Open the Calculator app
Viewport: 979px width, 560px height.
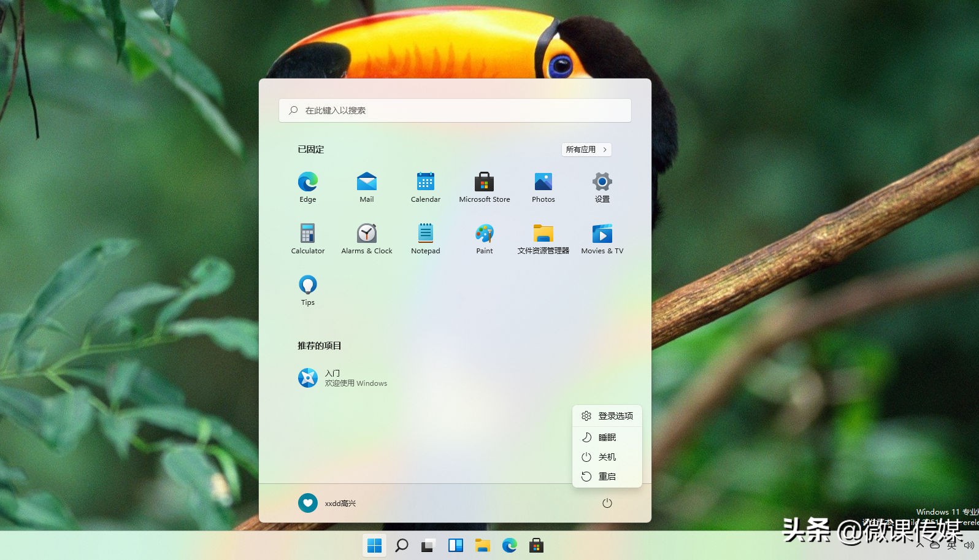pos(308,239)
